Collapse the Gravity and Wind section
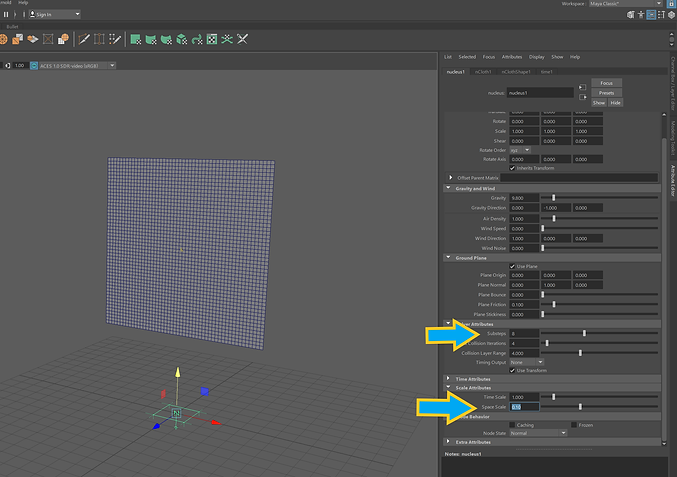 point(448,188)
